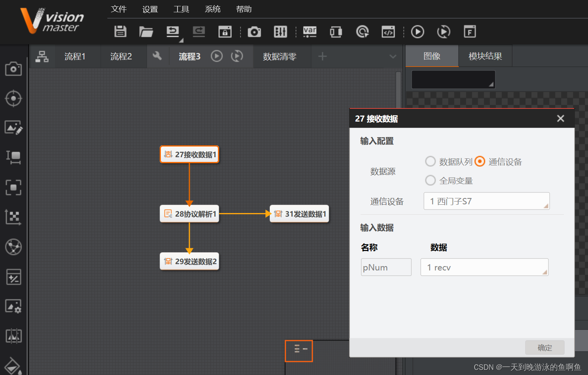Select the targeting/positioning tool in the left sidebar
This screenshot has height=375, width=588.
(x=13, y=99)
